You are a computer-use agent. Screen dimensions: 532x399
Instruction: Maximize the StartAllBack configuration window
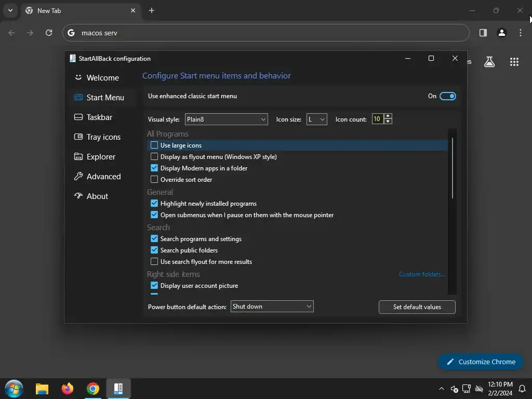click(431, 58)
